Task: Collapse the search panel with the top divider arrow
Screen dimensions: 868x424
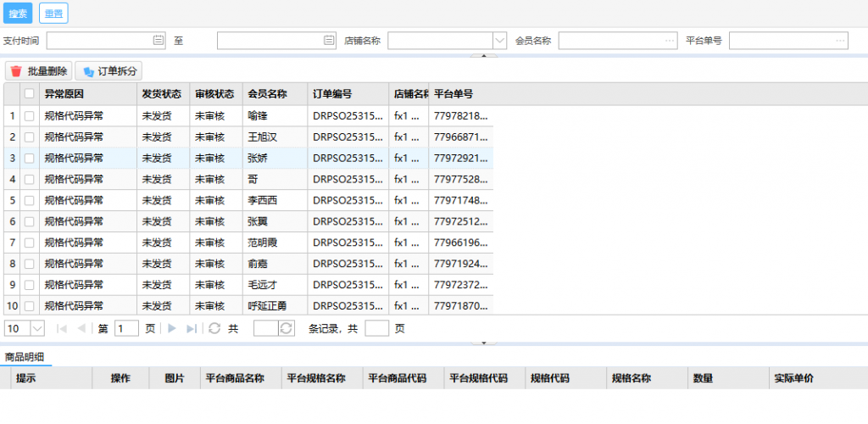Action: pyautogui.click(x=483, y=56)
